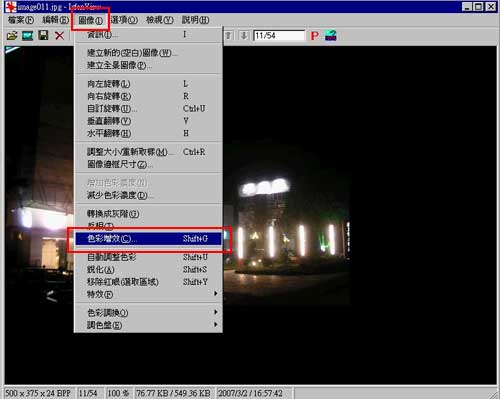Image resolution: width=500 pixels, height=399 pixels.
Task: Click the Save floppy disk icon
Action: pos(43,35)
